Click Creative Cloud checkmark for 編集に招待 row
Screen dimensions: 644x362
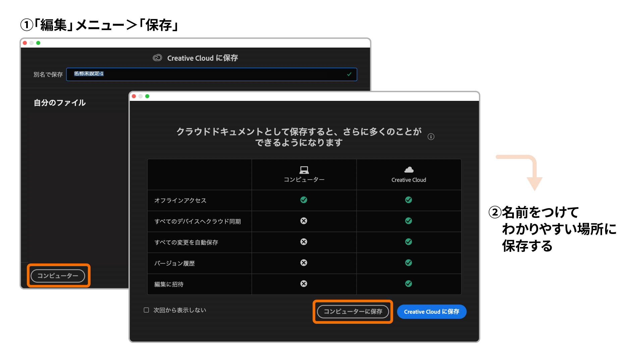(x=408, y=284)
